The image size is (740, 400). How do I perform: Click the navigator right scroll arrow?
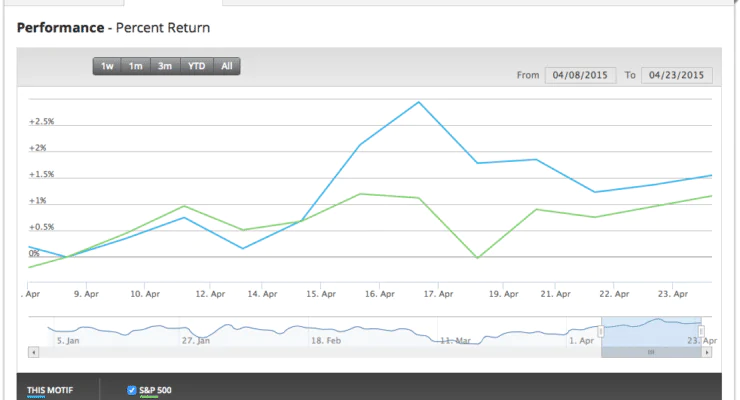pyautogui.click(x=706, y=352)
